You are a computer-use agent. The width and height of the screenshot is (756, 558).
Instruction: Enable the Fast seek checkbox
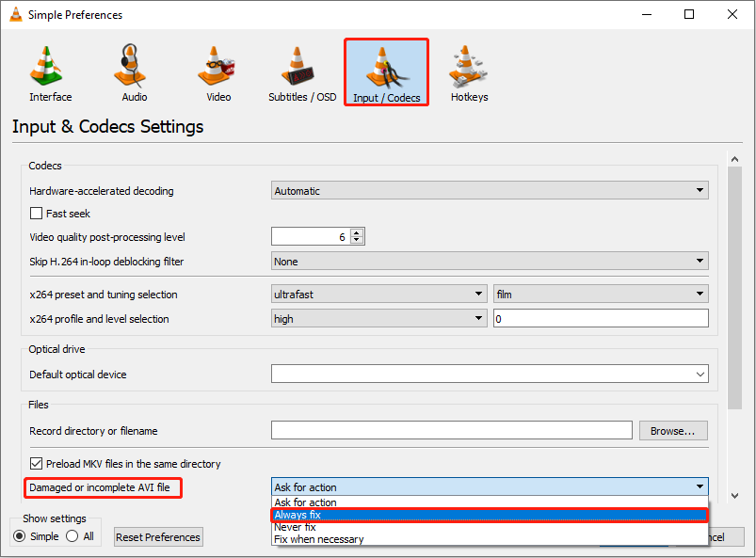36,213
